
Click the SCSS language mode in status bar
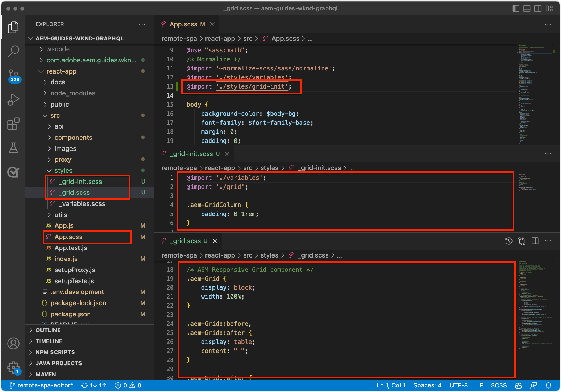[x=499, y=385]
